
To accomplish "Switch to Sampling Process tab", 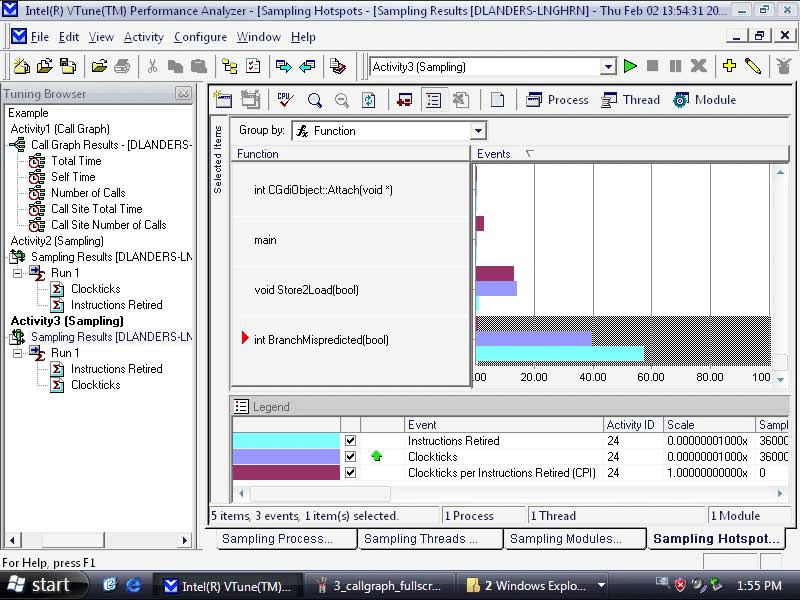I will 286,539.
